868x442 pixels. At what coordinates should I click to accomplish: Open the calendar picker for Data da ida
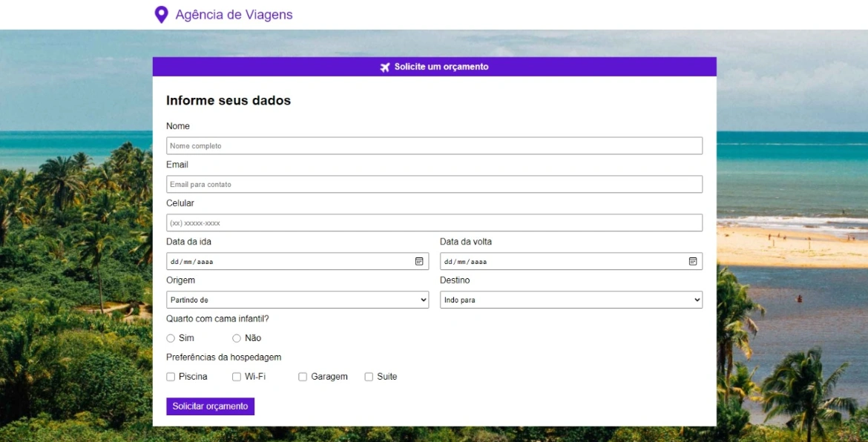(x=419, y=262)
